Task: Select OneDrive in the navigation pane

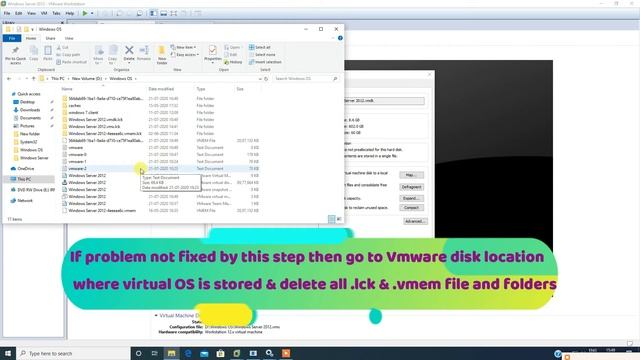Action: tap(22, 169)
